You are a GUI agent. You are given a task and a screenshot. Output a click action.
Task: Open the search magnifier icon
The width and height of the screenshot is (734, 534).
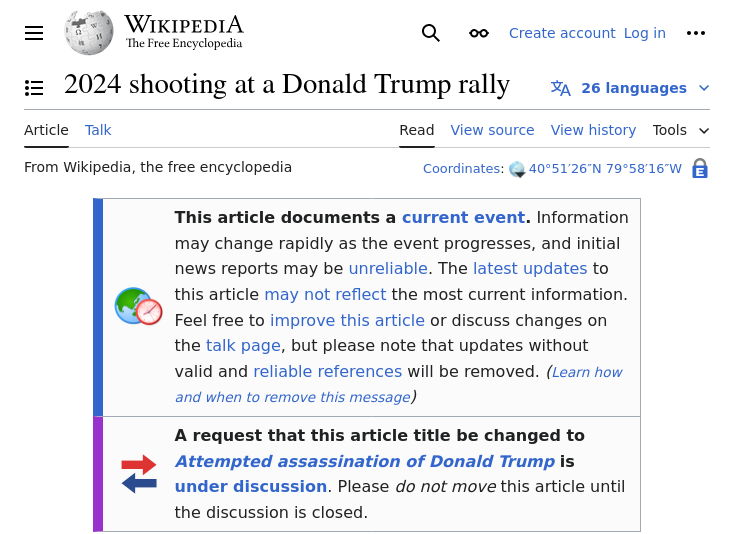(x=431, y=33)
